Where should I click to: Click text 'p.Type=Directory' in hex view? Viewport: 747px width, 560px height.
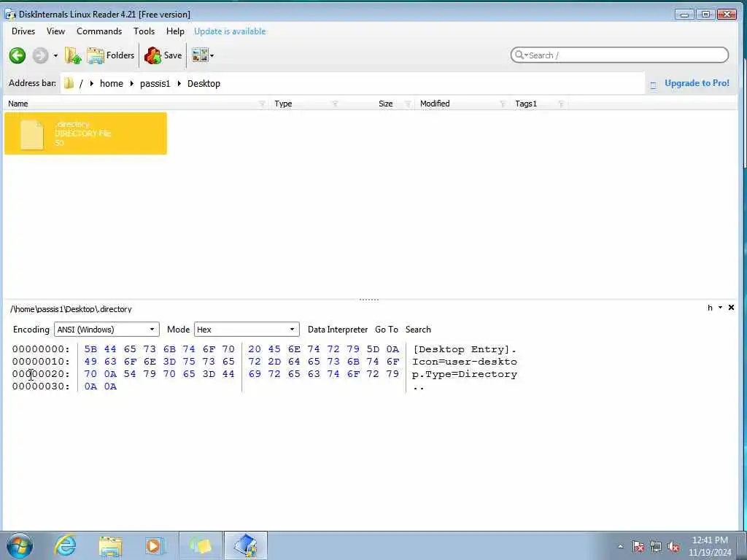point(465,374)
